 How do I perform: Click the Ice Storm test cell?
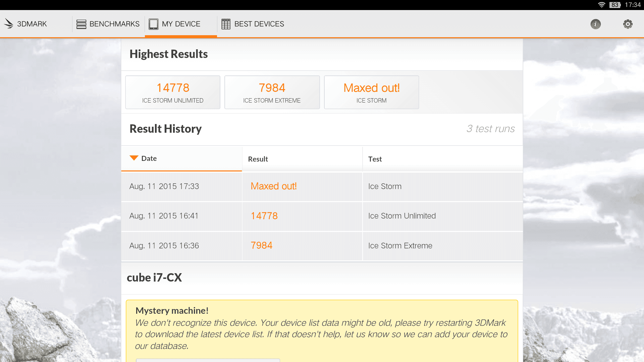point(443,187)
